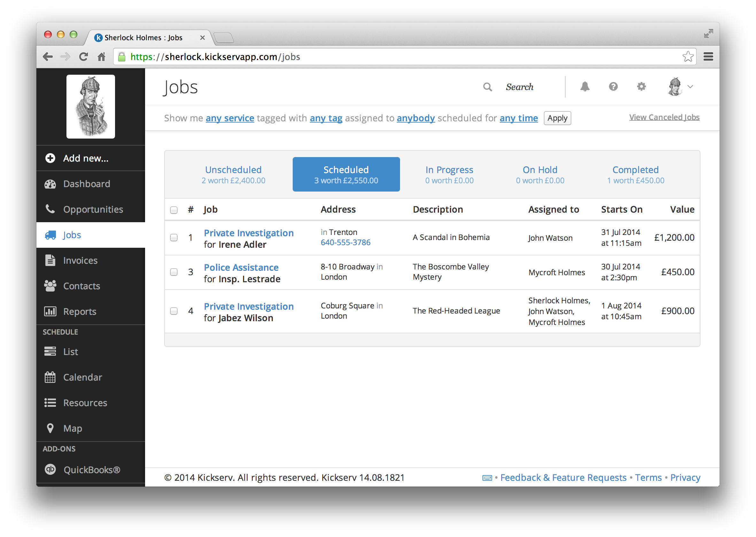Image resolution: width=756 pixels, height=537 pixels.
Task: Click the help question mark icon
Action: click(x=613, y=87)
